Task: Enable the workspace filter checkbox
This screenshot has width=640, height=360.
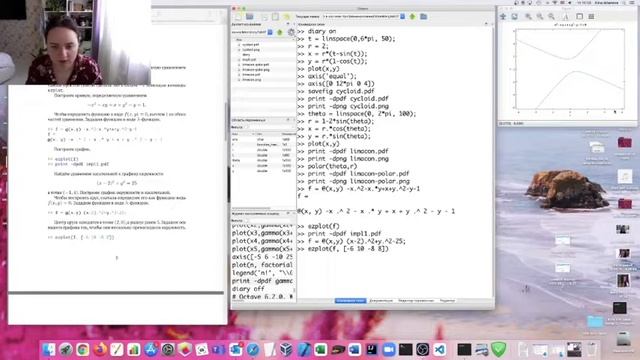Action: (x=246, y=127)
